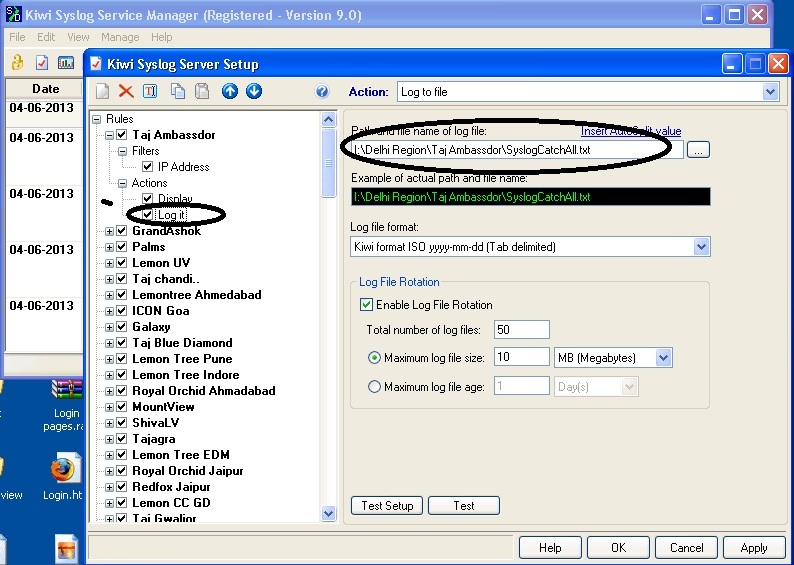Viewport: 794px width, 565px height.
Task: Select the Lemon Tree EDM rule
Action: [181, 455]
